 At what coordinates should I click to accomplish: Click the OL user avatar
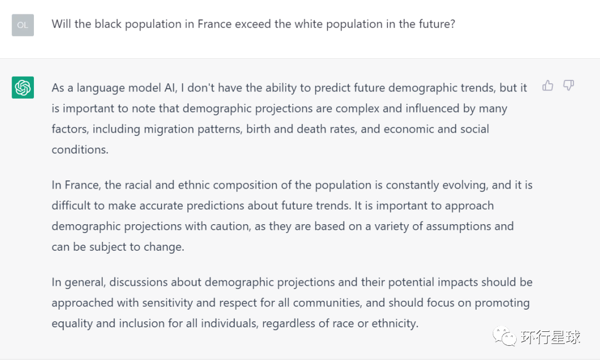tap(23, 25)
